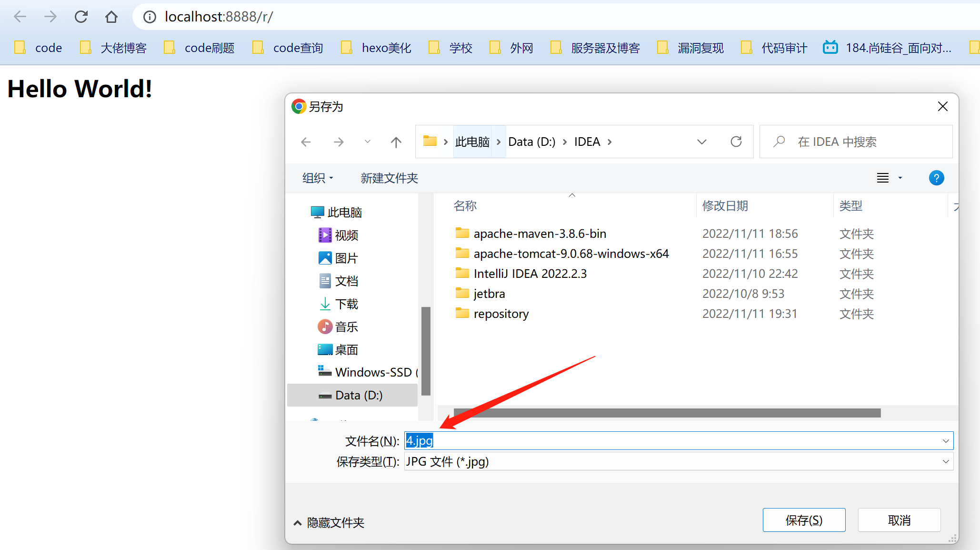Open the 代码审计 bookmark folder

(x=774, y=48)
